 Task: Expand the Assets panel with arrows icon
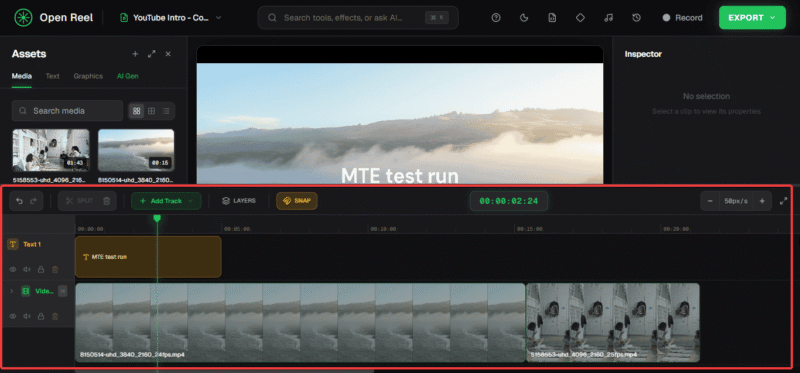point(152,54)
